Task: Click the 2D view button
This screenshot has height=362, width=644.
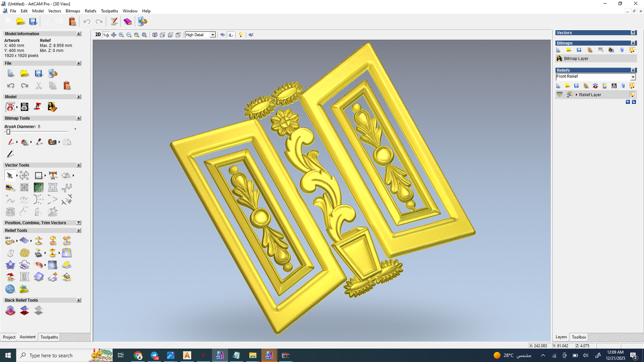Action: [98, 35]
